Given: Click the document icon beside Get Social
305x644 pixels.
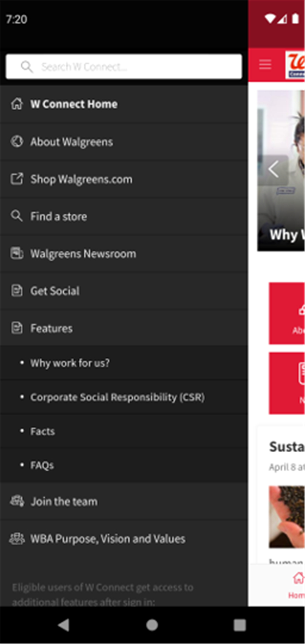Looking at the screenshot, I should pos(17,291).
